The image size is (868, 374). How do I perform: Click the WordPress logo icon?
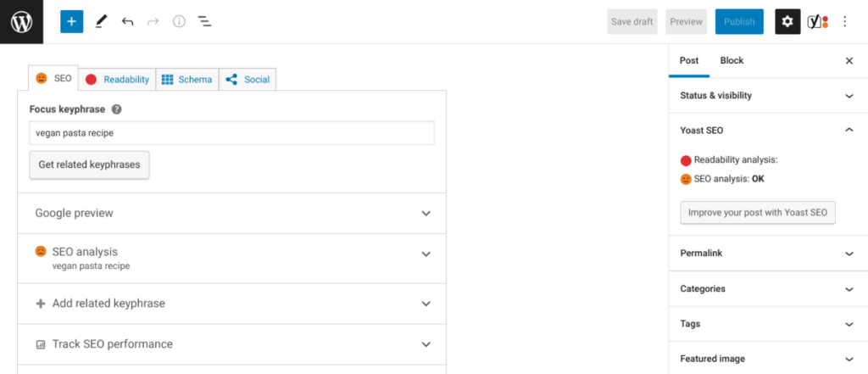click(x=21, y=21)
